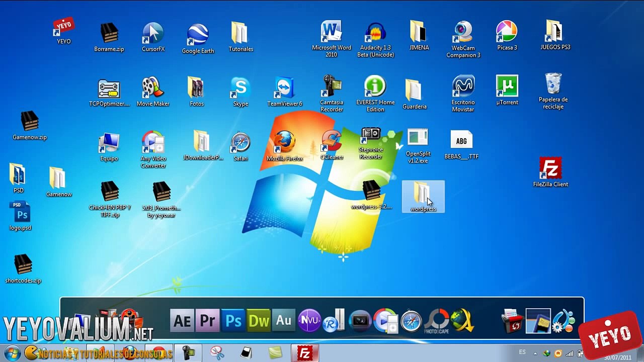Launch Skype from desktop
The width and height of the screenshot is (644, 362).
click(x=240, y=92)
